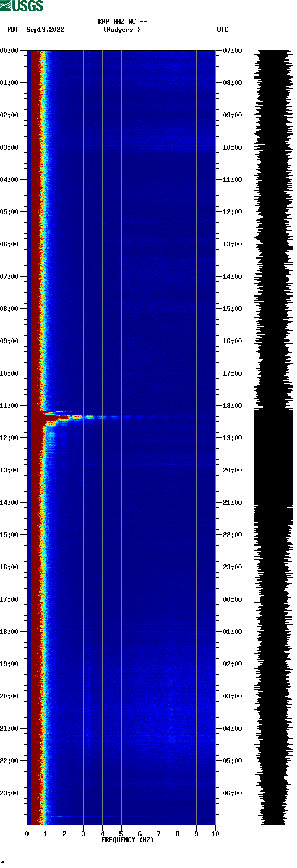Click frequency axis value 10

click(x=215, y=834)
